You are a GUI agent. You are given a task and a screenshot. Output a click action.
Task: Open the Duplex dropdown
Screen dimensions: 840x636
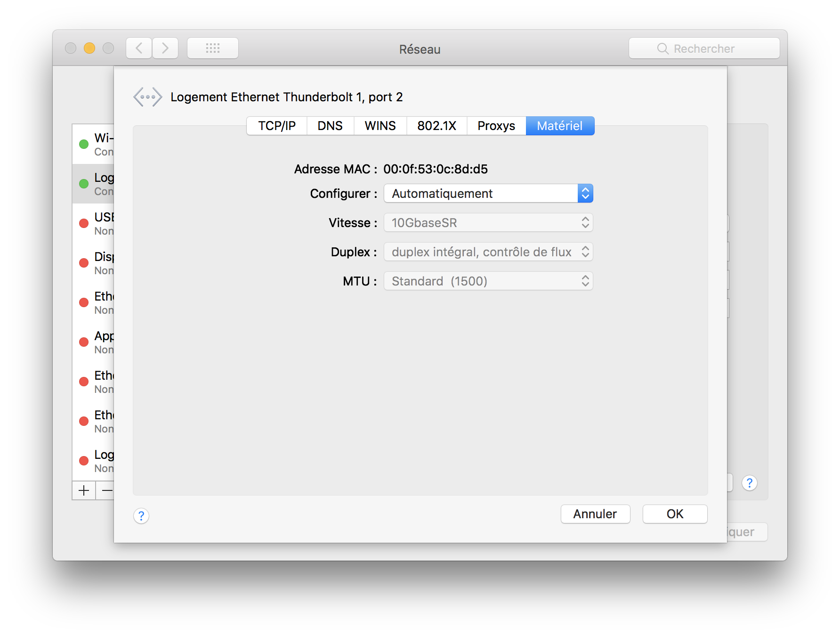tap(488, 252)
